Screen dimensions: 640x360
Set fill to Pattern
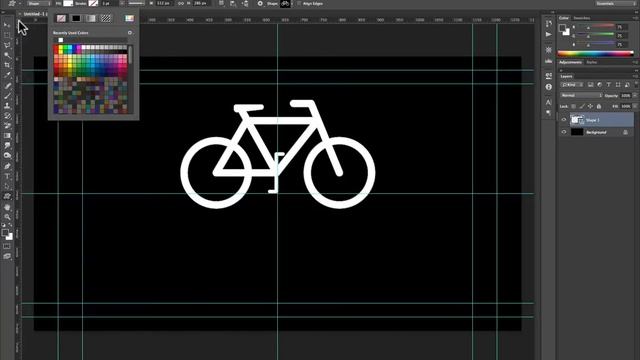click(106, 18)
